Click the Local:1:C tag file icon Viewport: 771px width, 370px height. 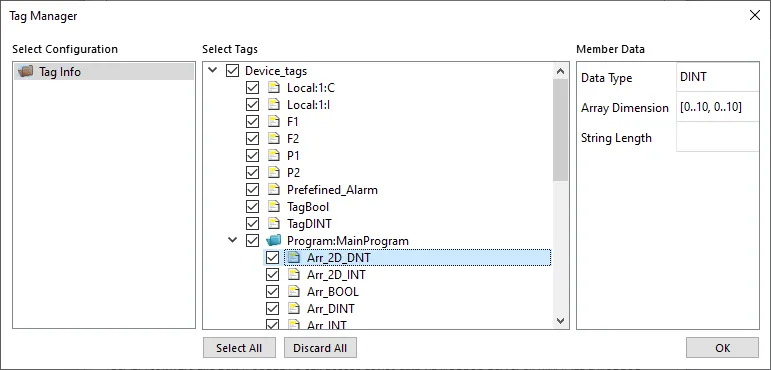(x=273, y=88)
